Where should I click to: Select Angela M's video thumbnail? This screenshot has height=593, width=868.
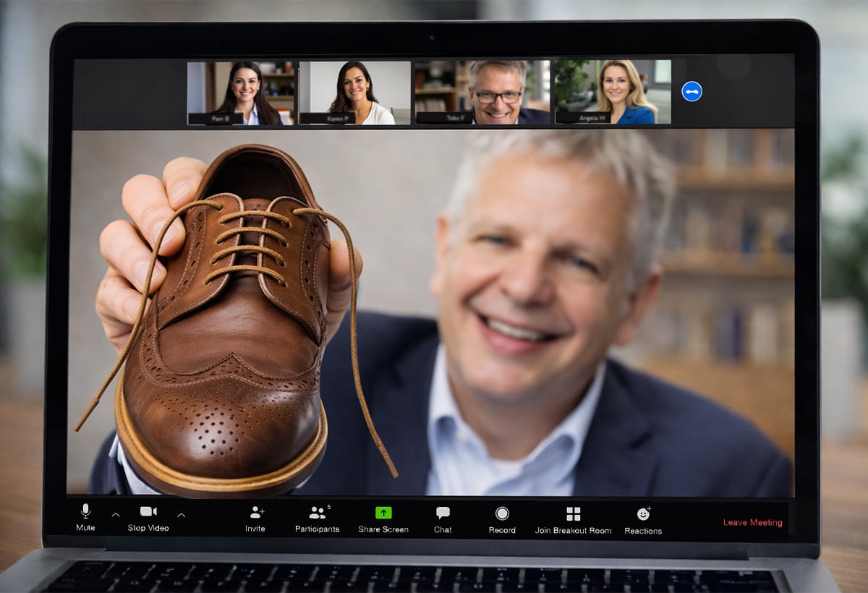pos(613,93)
